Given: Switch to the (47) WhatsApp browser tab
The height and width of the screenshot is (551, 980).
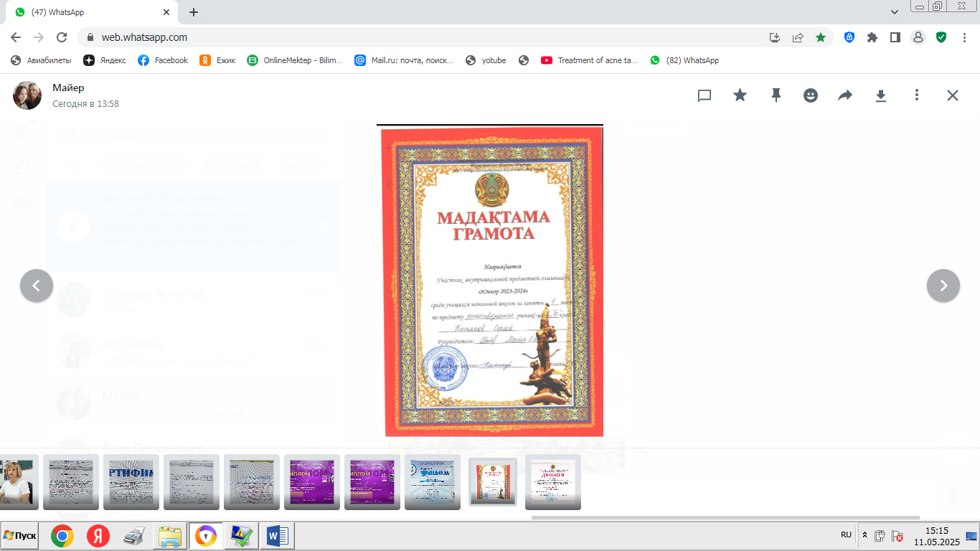Looking at the screenshot, I should [93, 12].
